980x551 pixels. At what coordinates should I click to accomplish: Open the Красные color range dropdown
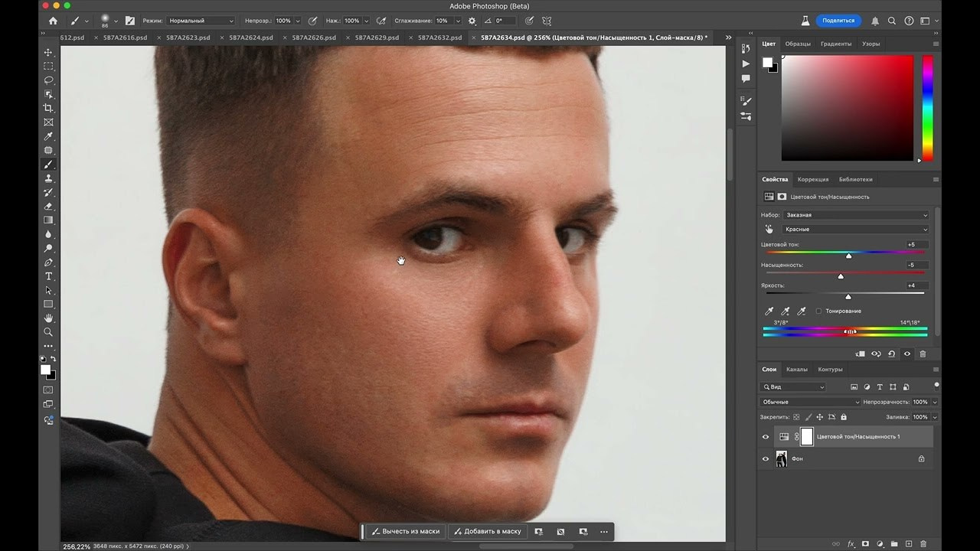(856, 229)
